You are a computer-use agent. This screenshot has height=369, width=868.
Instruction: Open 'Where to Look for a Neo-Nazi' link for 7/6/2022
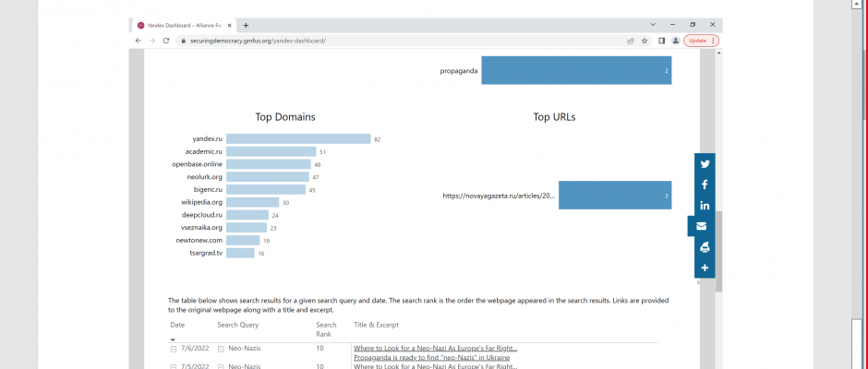coord(436,348)
